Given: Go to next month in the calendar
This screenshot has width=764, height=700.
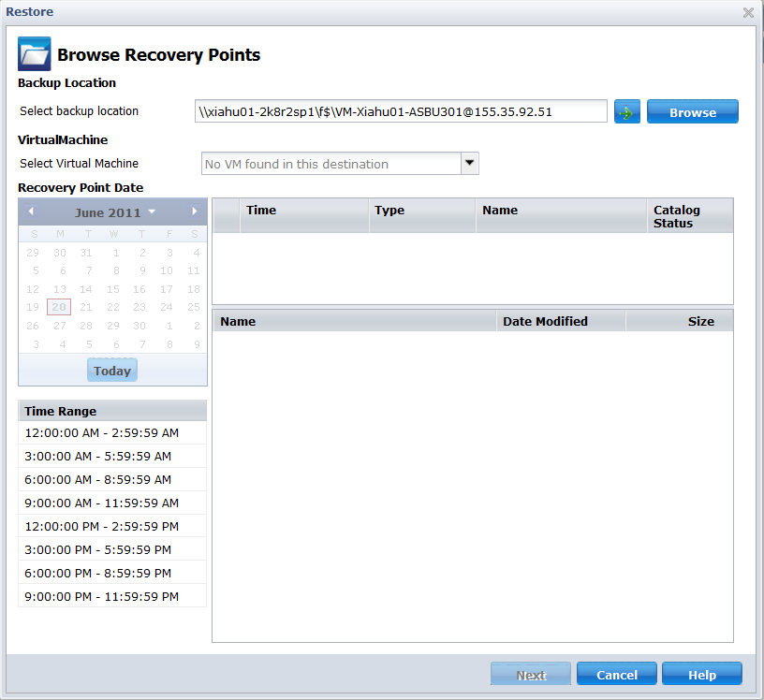Looking at the screenshot, I should point(194,211).
